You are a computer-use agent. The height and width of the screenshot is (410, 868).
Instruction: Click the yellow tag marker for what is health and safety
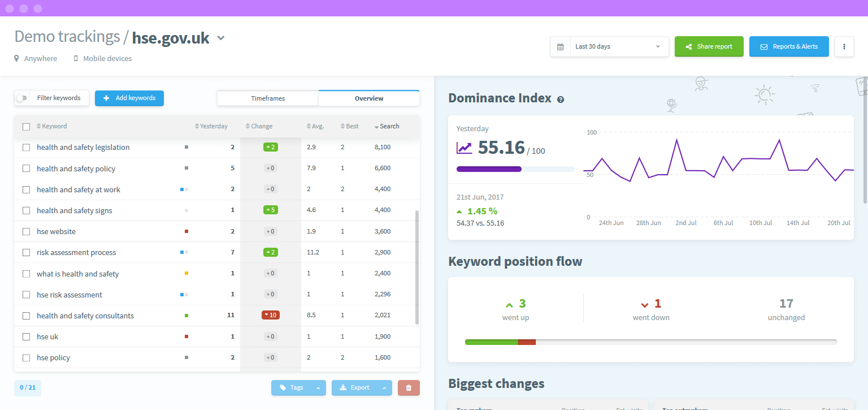[186, 273]
